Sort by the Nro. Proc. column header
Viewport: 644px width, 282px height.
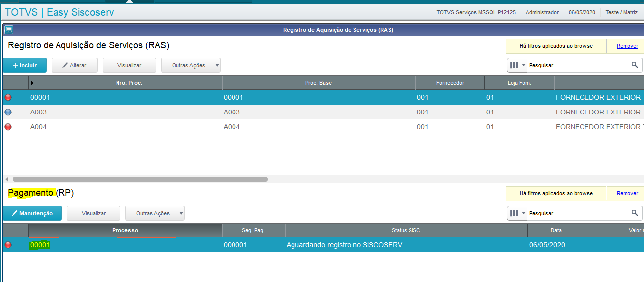125,83
